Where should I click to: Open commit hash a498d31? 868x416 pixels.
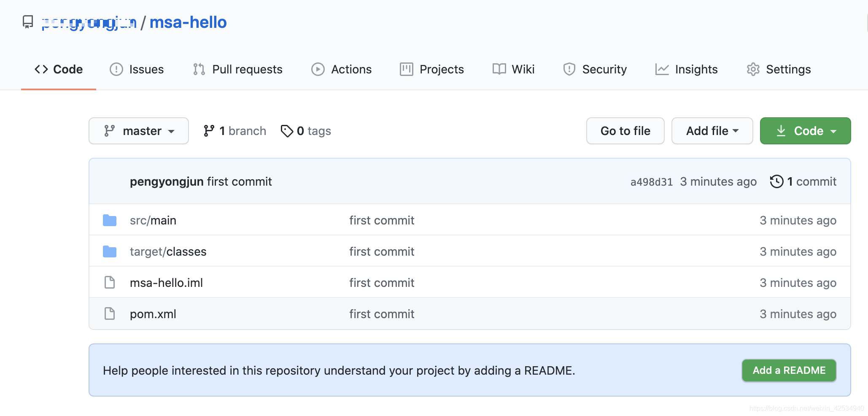(652, 182)
